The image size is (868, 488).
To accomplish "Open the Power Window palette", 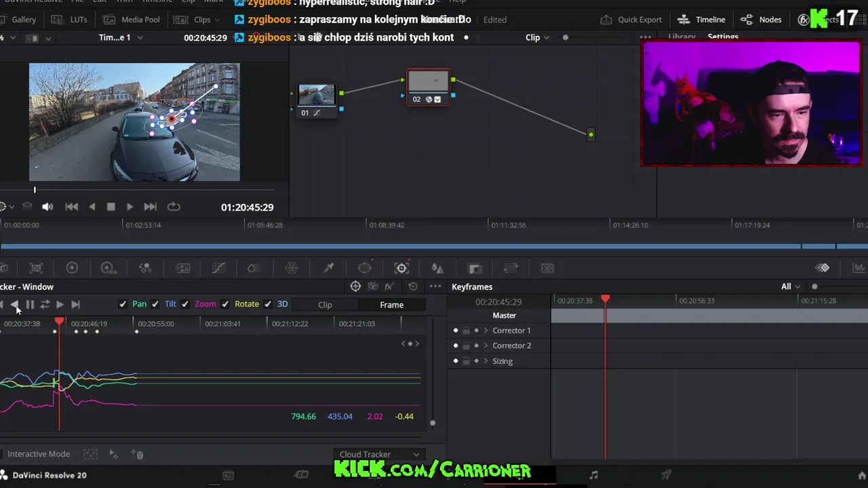I will 365,268.
